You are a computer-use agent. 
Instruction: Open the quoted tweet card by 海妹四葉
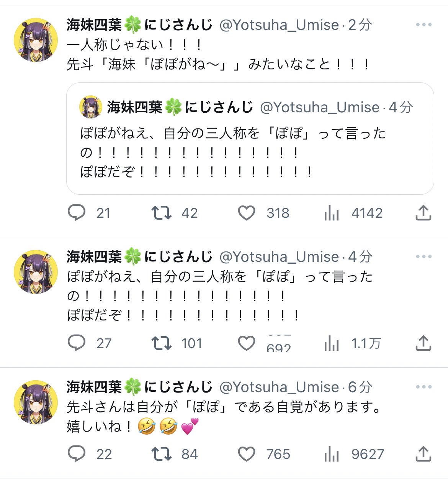[250, 138]
